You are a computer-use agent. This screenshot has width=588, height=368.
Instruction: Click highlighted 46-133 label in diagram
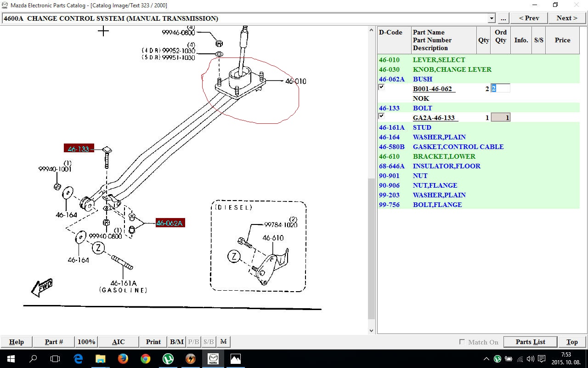79,149
